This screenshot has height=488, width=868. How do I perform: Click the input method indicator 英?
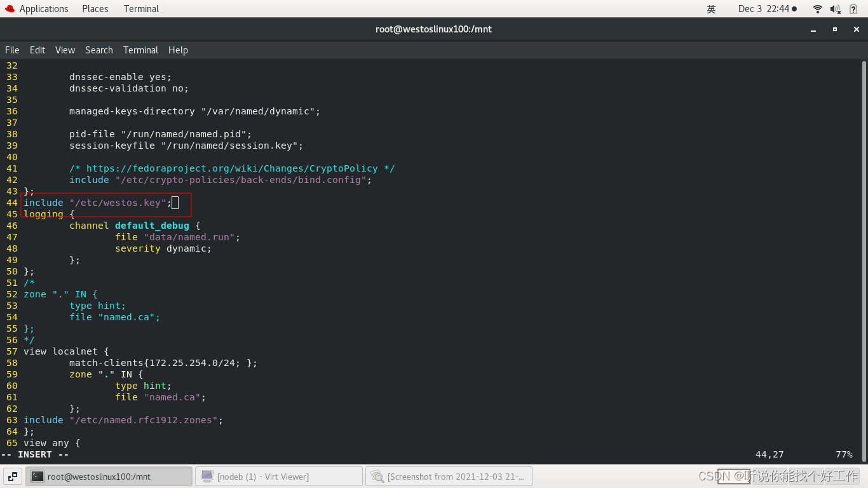(711, 9)
